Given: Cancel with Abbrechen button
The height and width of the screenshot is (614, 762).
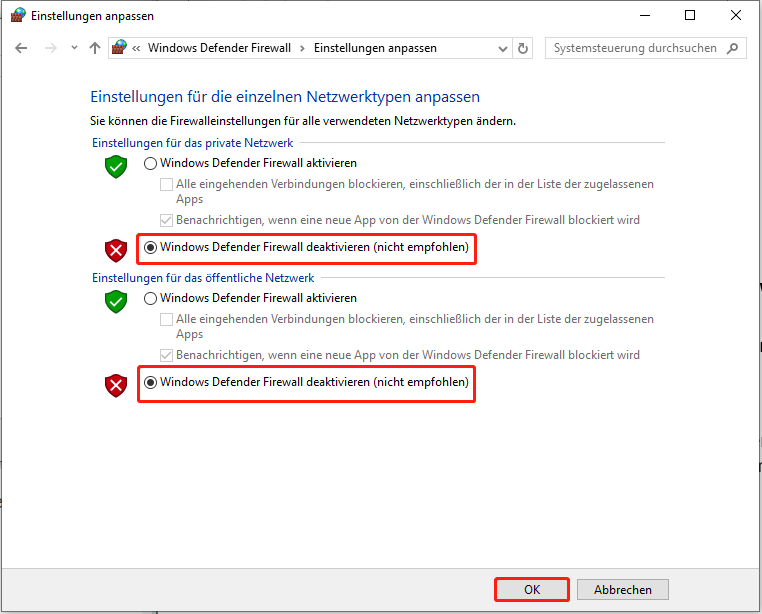Looking at the screenshot, I should [623, 590].
